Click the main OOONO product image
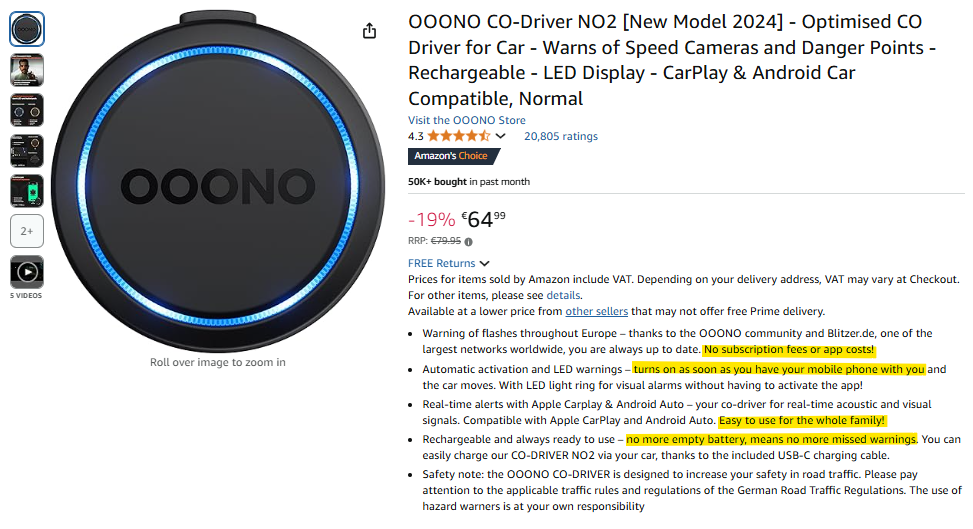 tap(218, 181)
